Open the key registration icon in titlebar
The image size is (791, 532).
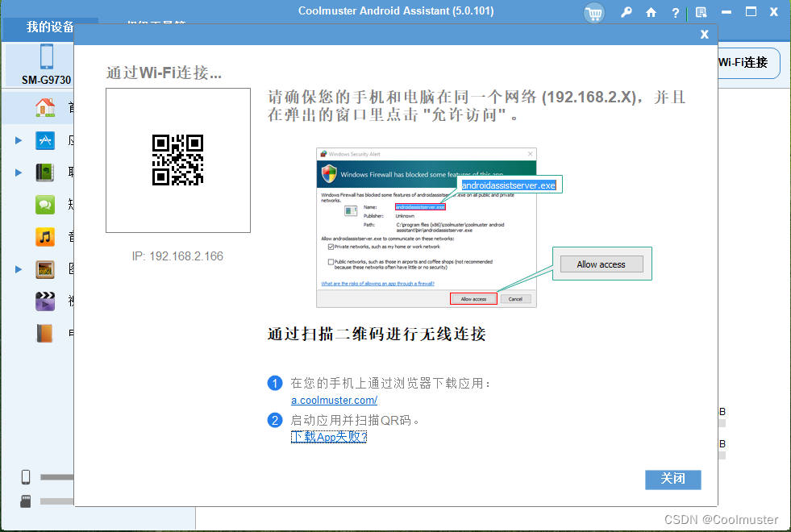(625, 12)
